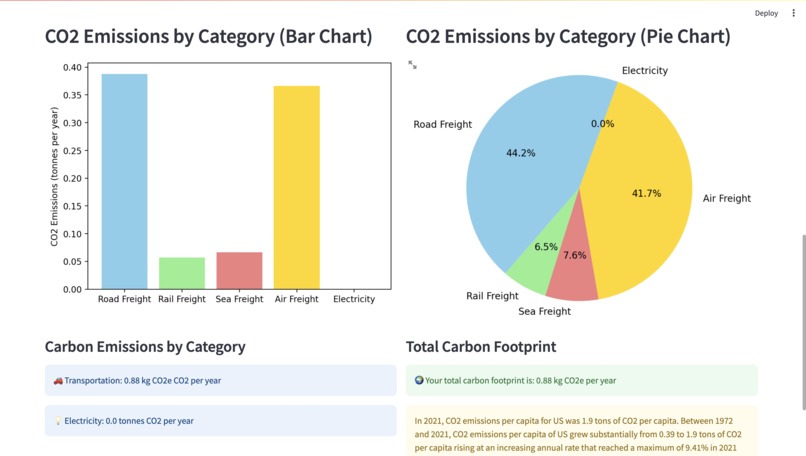Click the yellow Air Freight pie slice
This screenshot has height=456, width=806.
pos(643,195)
